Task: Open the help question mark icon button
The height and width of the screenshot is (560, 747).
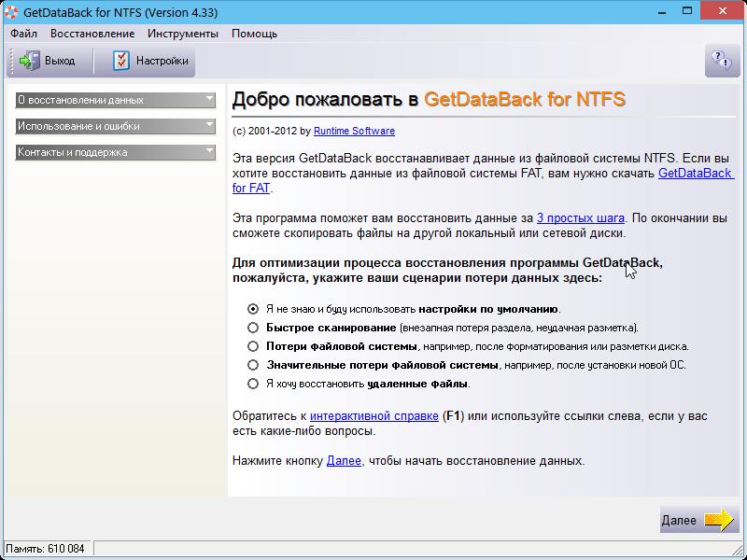Action: tap(722, 61)
